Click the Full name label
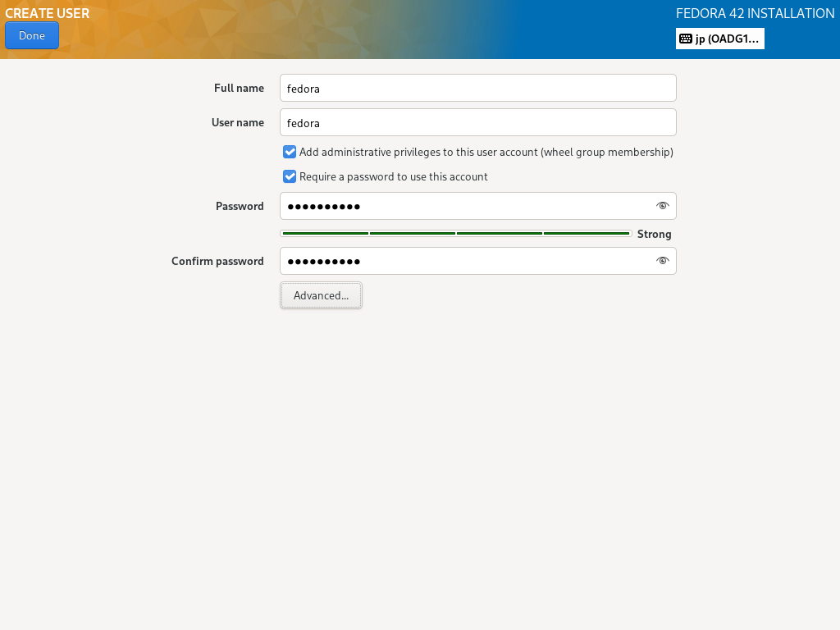The width and height of the screenshot is (840, 630). click(239, 88)
